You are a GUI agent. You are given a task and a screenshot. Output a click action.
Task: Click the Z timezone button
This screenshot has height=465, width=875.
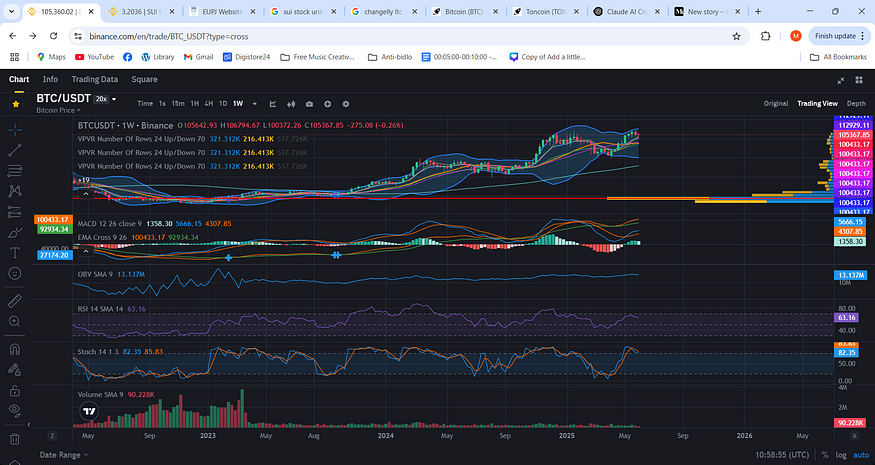click(52, 435)
